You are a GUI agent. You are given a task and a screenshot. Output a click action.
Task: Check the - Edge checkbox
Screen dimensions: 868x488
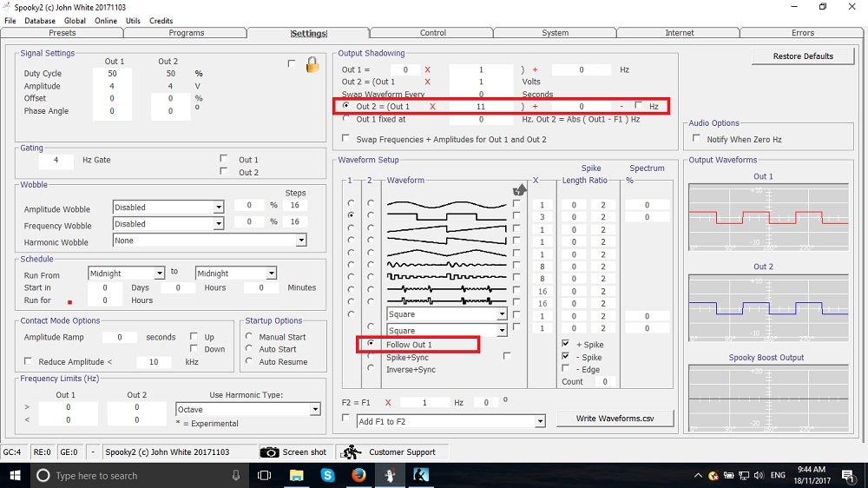click(565, 368)
